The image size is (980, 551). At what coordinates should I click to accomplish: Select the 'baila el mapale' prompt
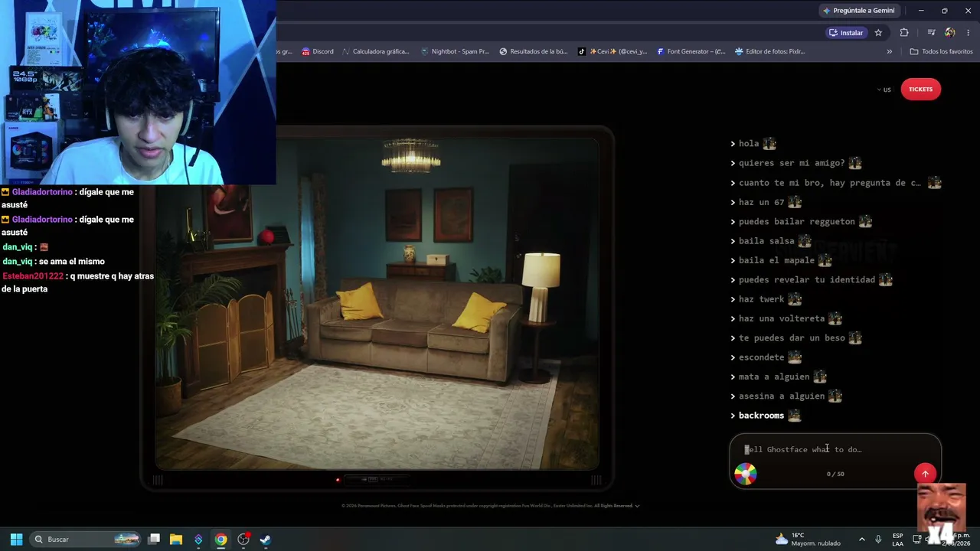coord(776,260)
